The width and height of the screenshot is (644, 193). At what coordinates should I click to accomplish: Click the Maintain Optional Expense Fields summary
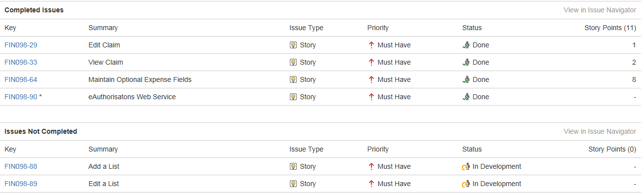[140, 79]
